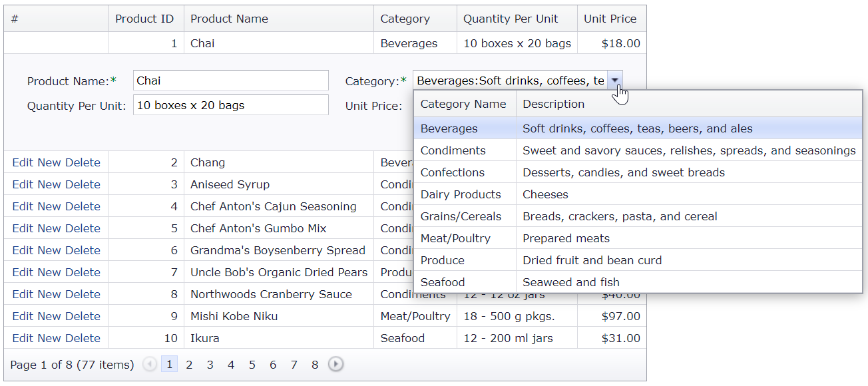Click Delete link for Ikura row
Viewport: 868px width, 386px height.
coord(83,338)
